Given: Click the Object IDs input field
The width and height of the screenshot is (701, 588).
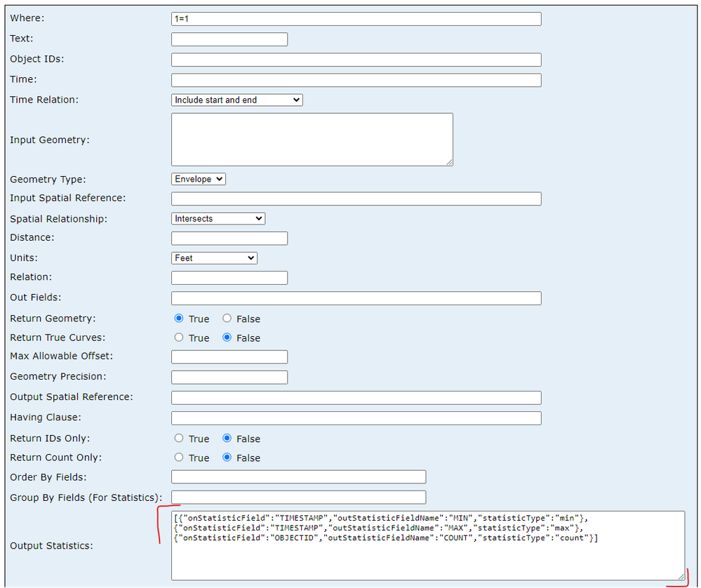Looking at the screenshot, I should pos(356,60).
